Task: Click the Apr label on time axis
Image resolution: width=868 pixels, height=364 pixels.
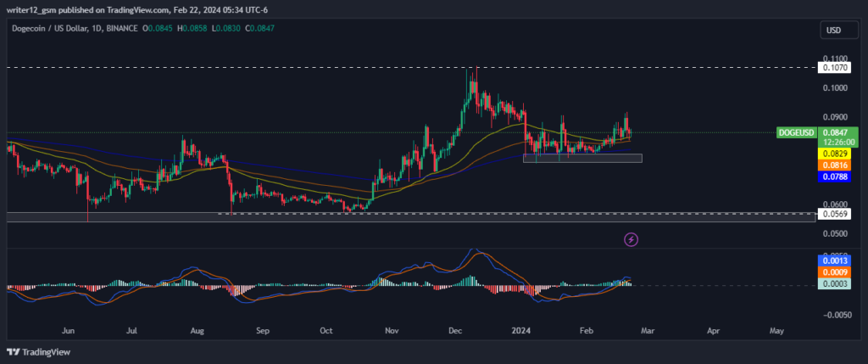Action: [x=714, y=331]
